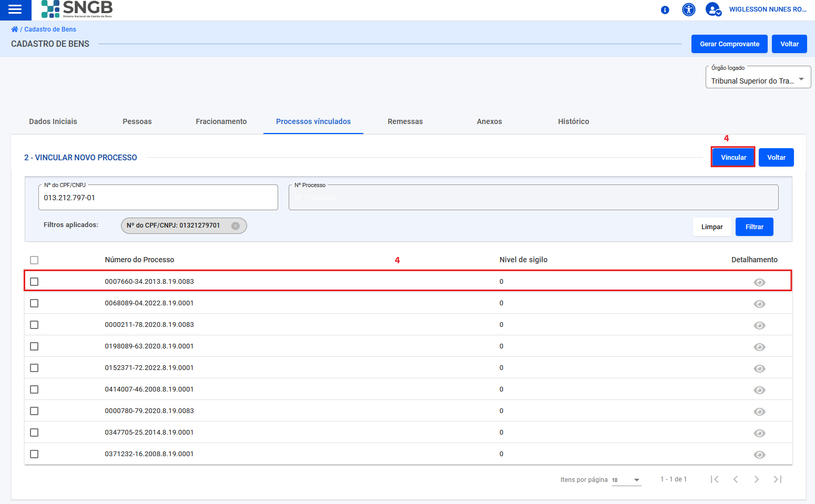Check the box for process 0068089-04.2022.8.19.0001
Viewport: 815px width, 504px height.
coord(34,303)
